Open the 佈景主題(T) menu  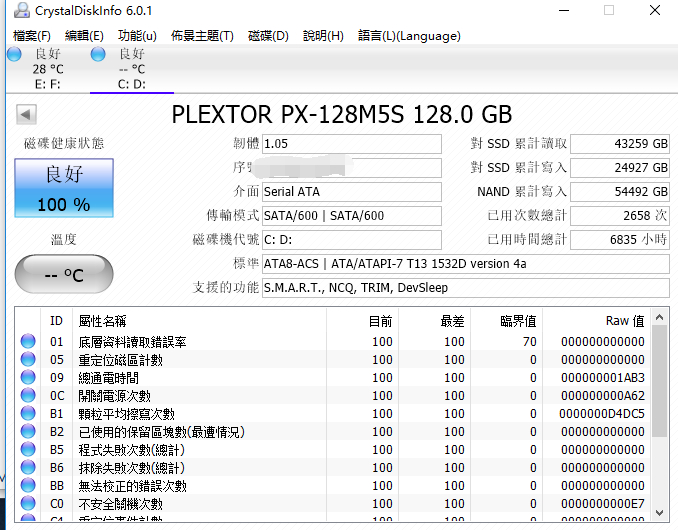pyautogui.click(x=202, y=35)
